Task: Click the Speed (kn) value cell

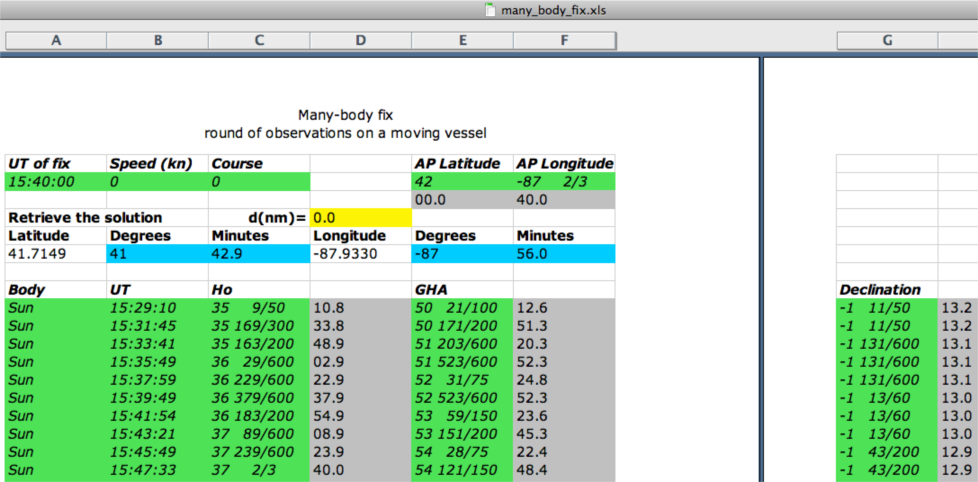Action: pos(158,182)
